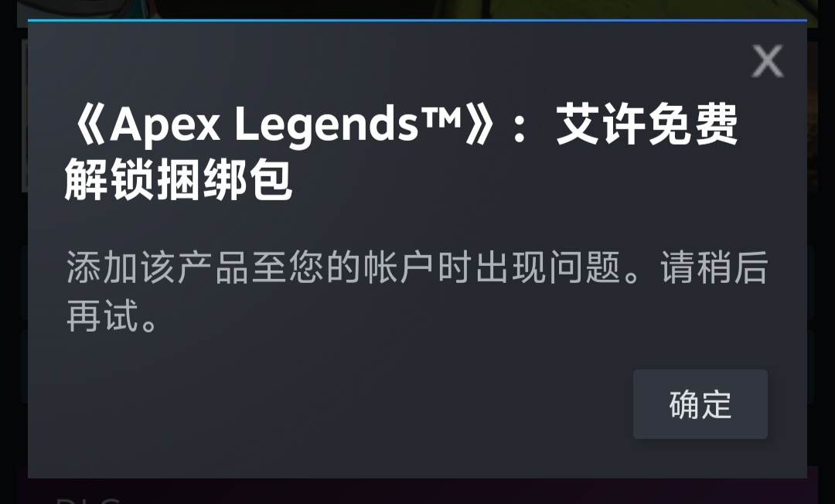Click the partially hidden DLC heading below the dialog
The height and width of the screenshot is (504, 835).
(88, 500)
